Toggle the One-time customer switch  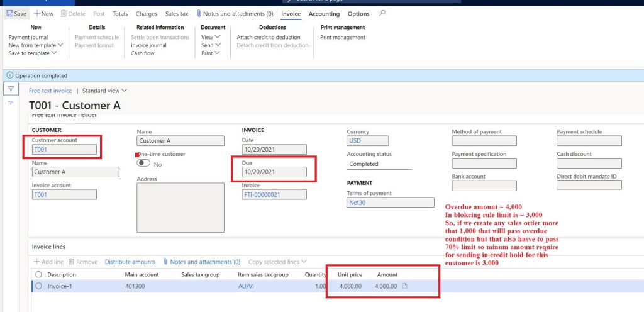[x=144, y=164]
